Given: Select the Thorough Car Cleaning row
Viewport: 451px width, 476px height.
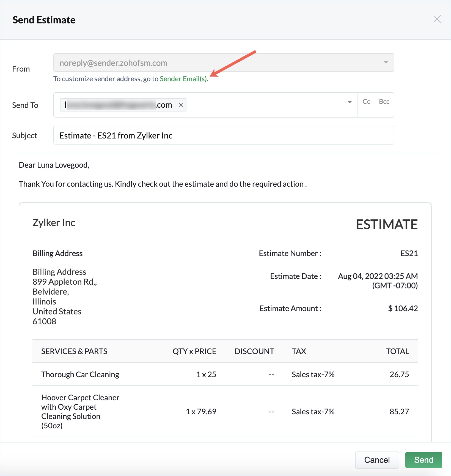Looking at the screenshot, I should [80, 374].
